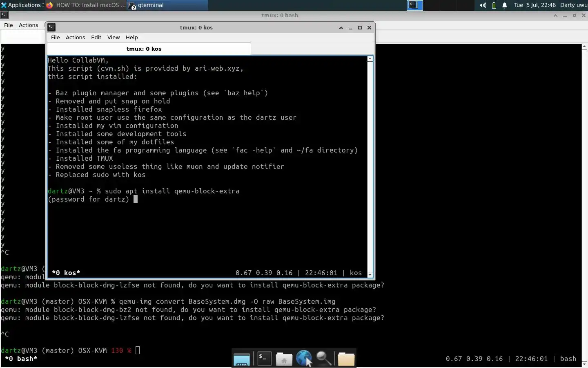Open Edit menu in tmux kos window

coord(96,37)
